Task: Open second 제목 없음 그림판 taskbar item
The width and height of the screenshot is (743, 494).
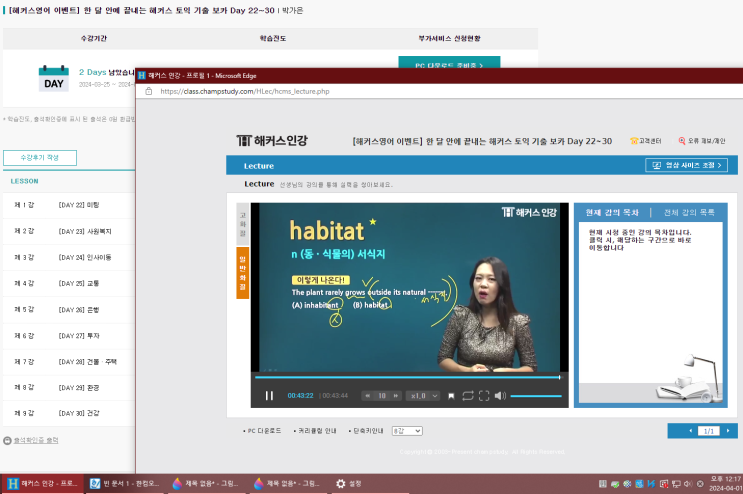Action: (x=288, y=484)
